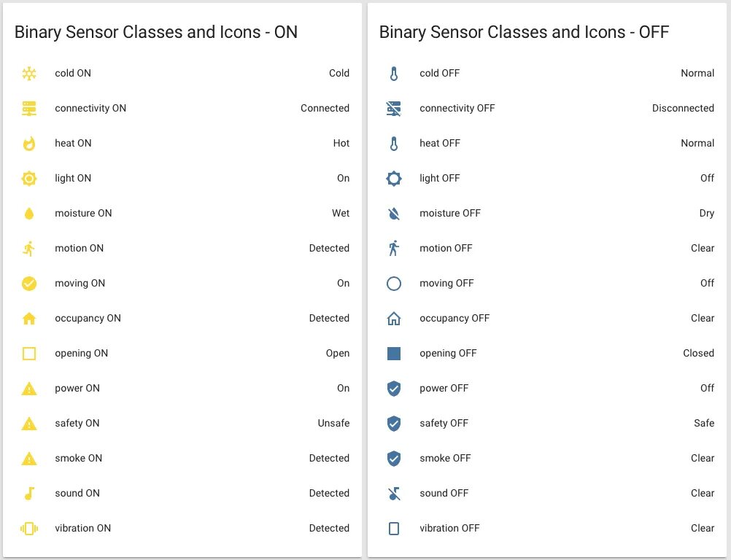Click the Disconnected state of connectivity OFF

coord(683,109)
